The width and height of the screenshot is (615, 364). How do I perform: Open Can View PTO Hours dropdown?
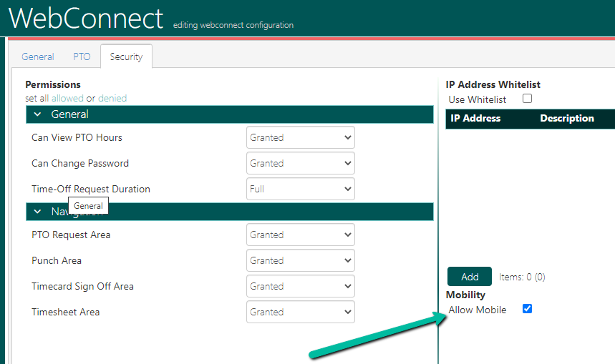301,137
